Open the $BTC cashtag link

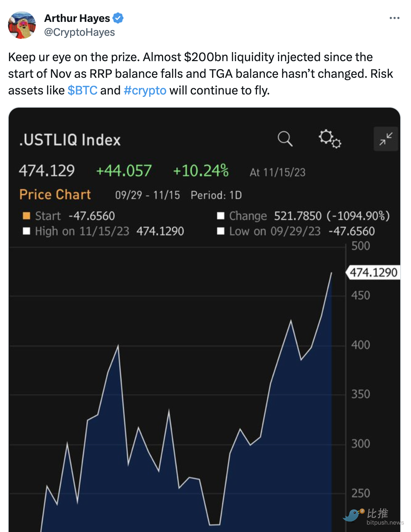[x=82, y=90]
